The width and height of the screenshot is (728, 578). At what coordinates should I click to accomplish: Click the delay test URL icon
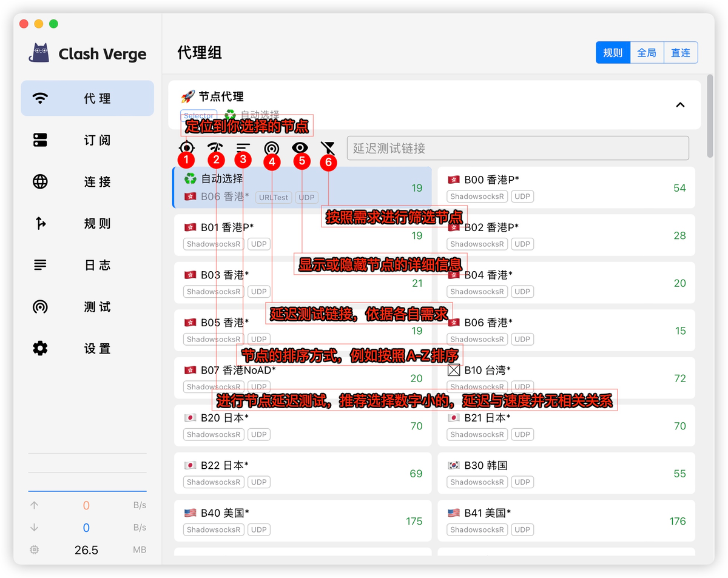[271, 147]
